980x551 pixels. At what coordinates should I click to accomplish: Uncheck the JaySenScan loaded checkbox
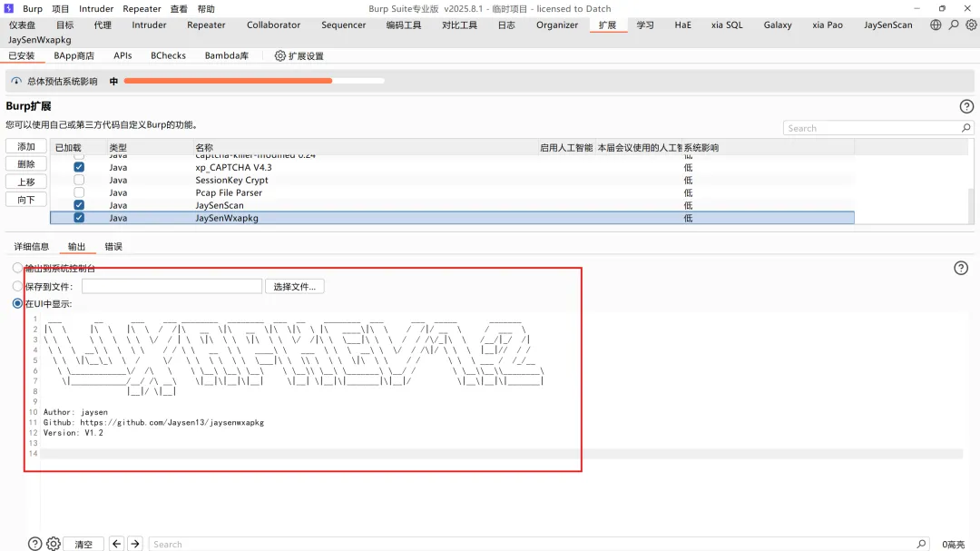click(79, 204)
